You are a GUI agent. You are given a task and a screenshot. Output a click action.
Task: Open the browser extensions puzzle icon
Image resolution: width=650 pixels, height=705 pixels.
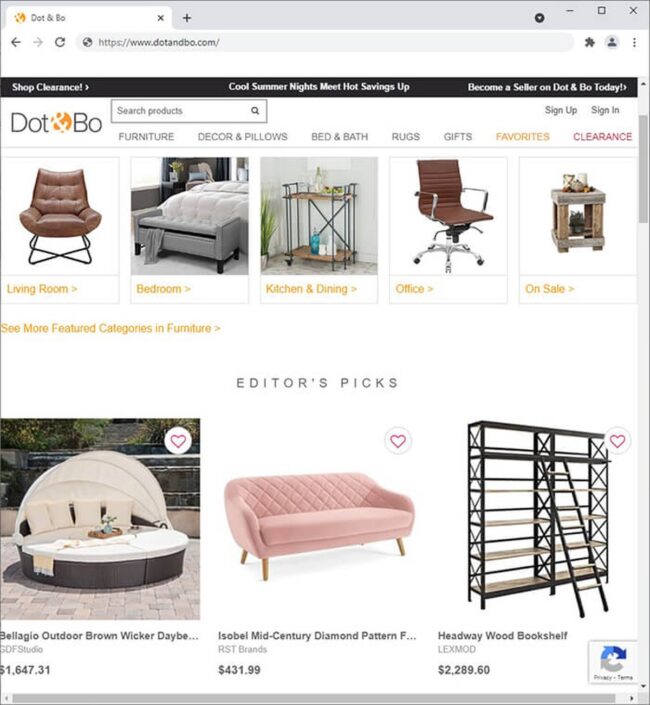tap(589, 42)
